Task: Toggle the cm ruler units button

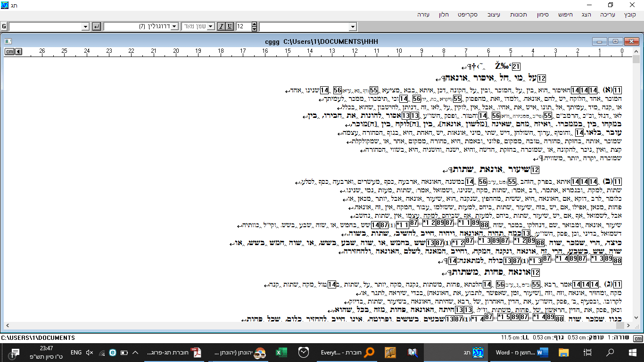Action: point(9,51)
